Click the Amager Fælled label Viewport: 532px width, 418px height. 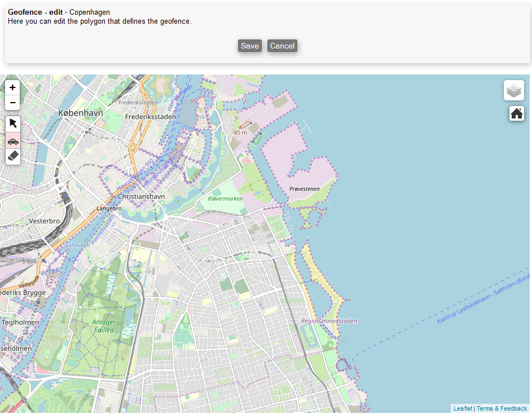pos(103,325)
